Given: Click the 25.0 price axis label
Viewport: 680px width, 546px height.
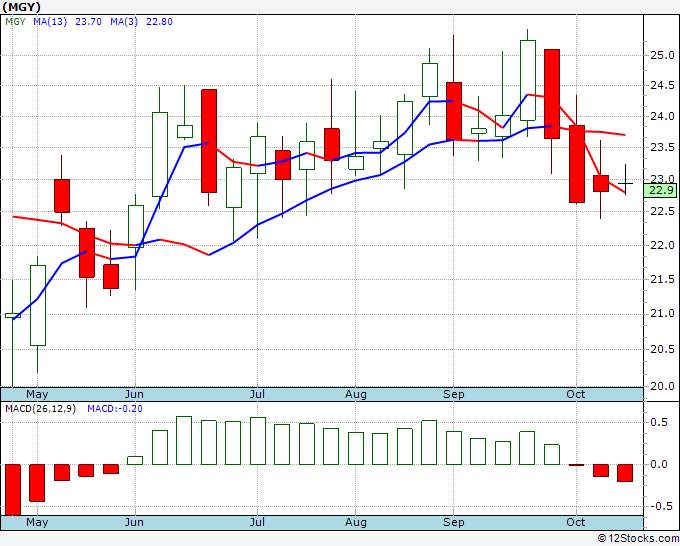Looking at the screenshot, I should click(x=662, y=55).
